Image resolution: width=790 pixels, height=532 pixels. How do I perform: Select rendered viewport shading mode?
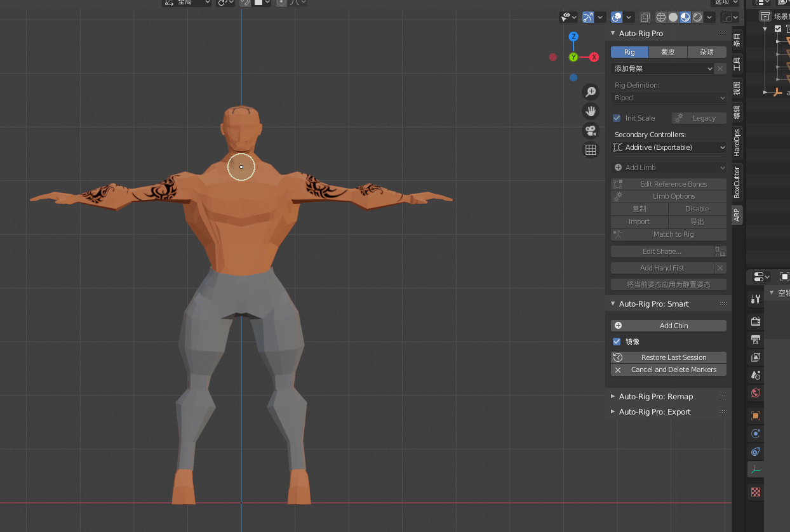[697, 17]
